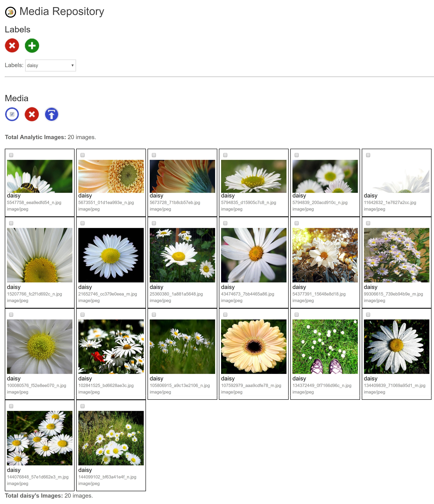This screenshot has height=504, width=434.
Task: Open the faded white thumbnail 11642632
Action: pyautogui.click(x=397, y=176)
